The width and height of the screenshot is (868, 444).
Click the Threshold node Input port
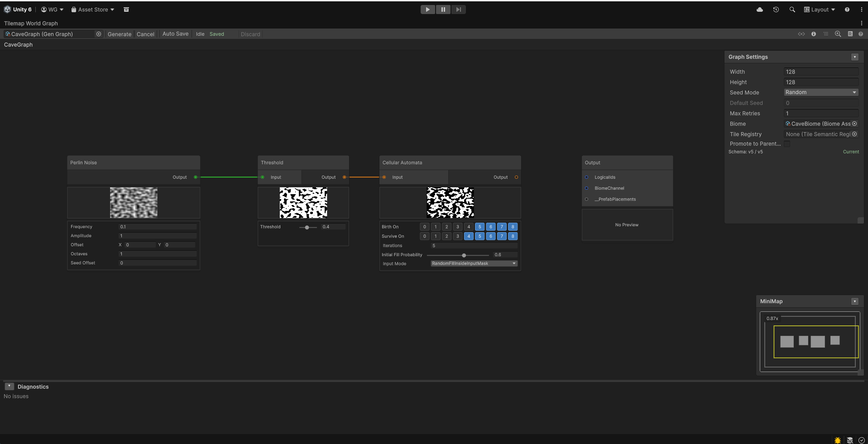click(x=263, y=177)
